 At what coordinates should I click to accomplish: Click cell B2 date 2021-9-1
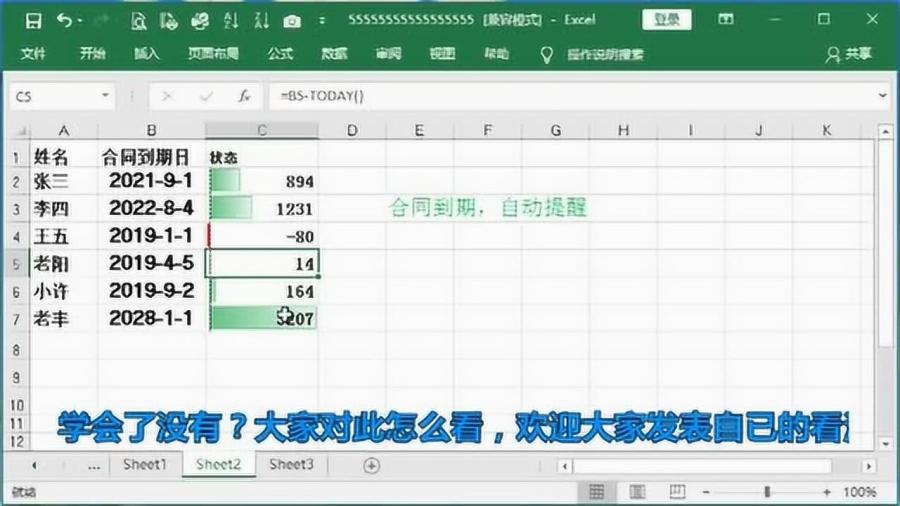click(152, 181)
